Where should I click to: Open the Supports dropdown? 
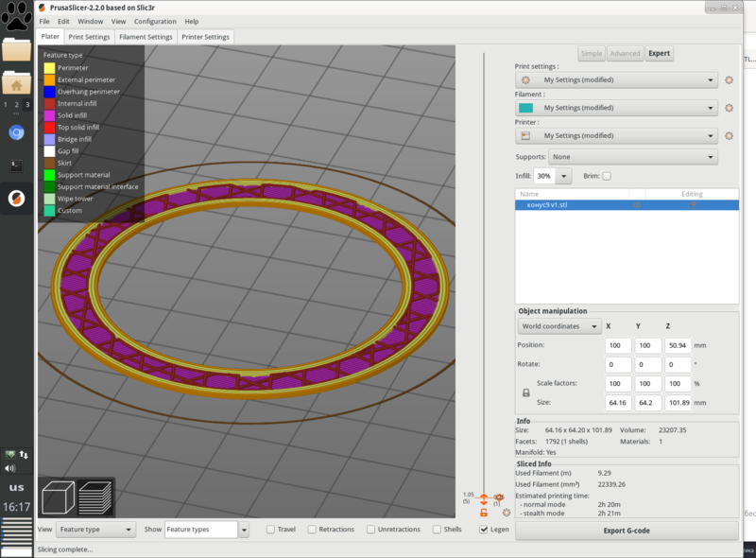coord(634,157)
